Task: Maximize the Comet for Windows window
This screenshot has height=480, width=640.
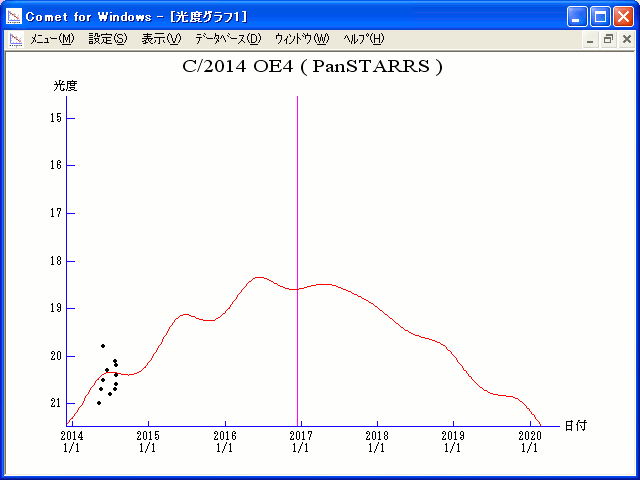Action: [600, 17]
